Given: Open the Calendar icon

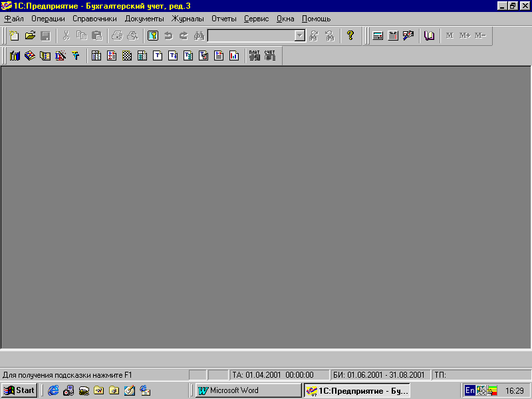Looking at the screenshot, I should 393,36.
